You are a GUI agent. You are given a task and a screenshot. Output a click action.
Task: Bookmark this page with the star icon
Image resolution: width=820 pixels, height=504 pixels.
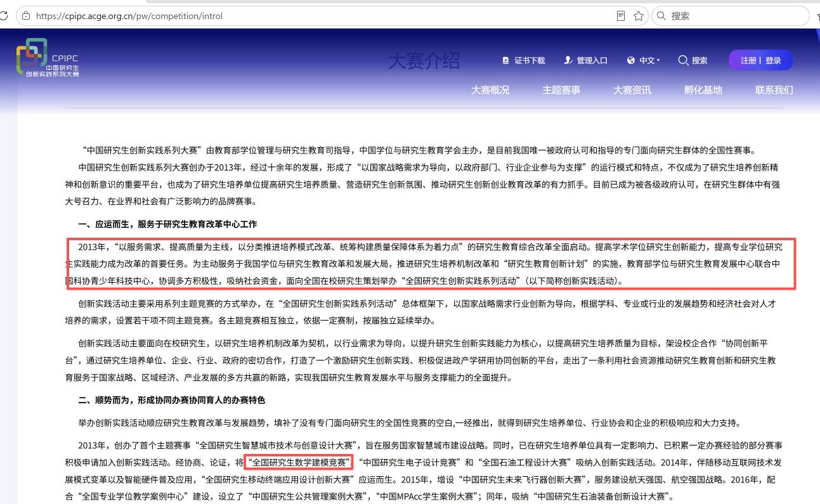click(x=639, y=16)
